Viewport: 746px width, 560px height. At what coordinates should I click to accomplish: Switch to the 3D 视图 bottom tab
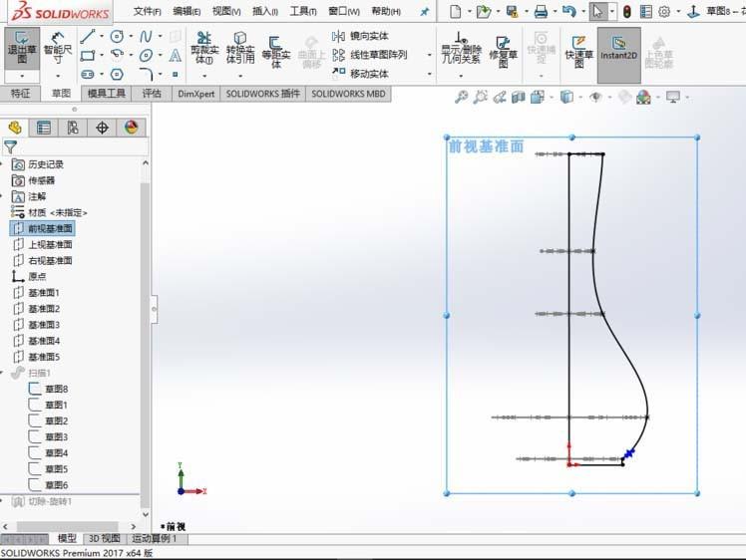pos(104,539)
